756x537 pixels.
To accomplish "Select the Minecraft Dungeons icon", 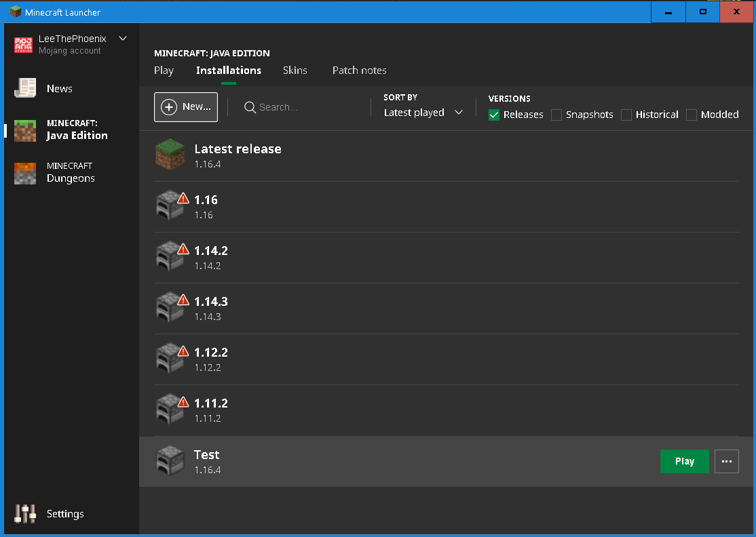I will click(25, 174).
